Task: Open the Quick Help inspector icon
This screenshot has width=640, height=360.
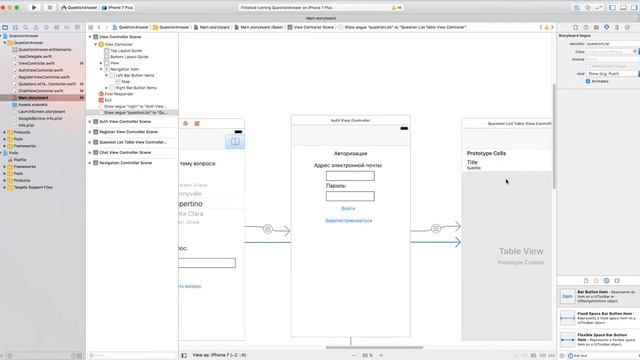Action: point(586,27)
